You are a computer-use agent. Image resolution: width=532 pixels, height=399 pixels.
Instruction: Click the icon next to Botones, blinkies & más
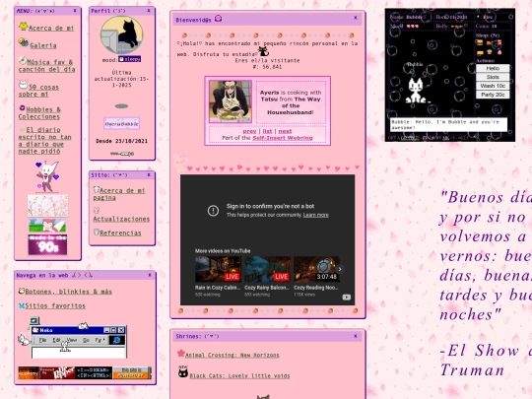[22, 291]
